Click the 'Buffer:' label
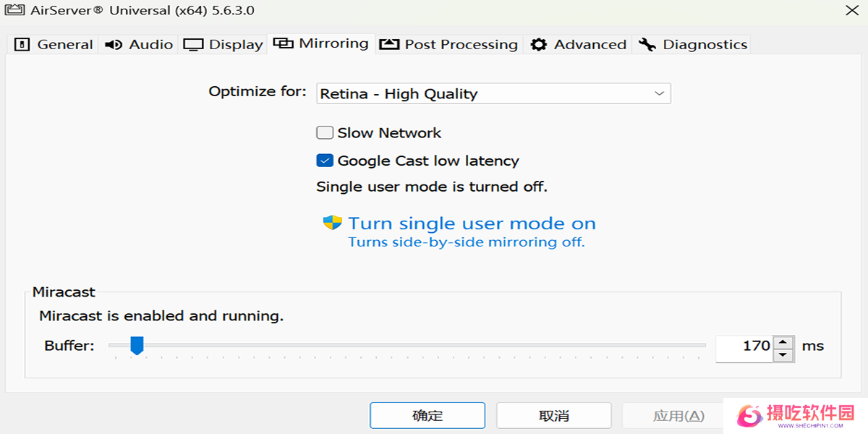The image size is (868, 434). coord(69,346)
